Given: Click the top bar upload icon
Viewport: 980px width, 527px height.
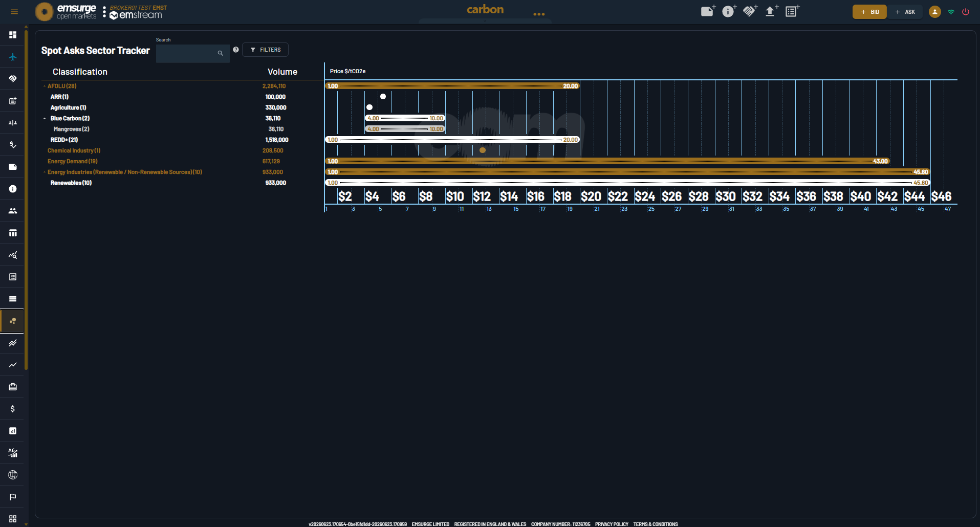Looking at the screenshot, I should (771, 11).
